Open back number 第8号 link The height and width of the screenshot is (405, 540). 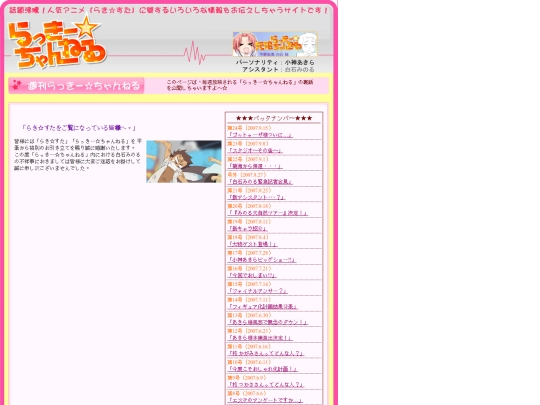(x=265, y=400)
